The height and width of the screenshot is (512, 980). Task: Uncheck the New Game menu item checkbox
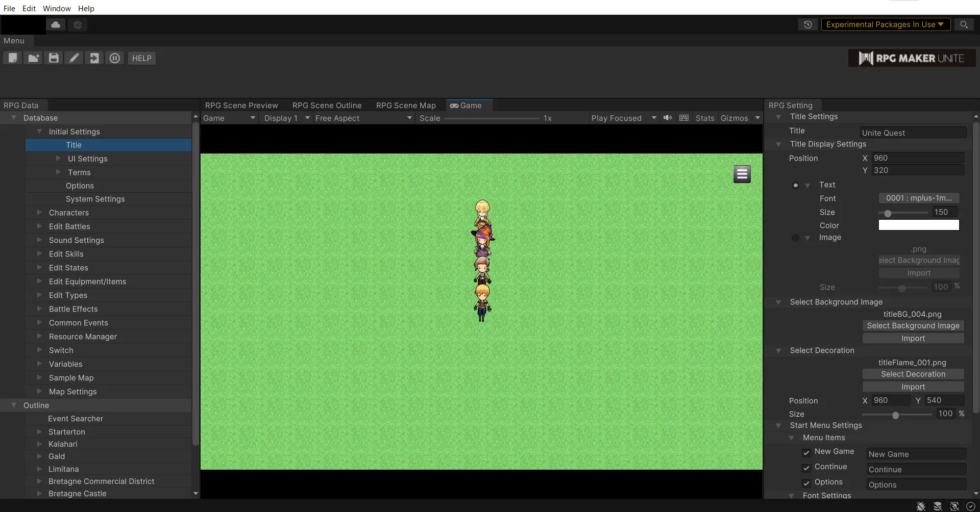pos(806,452)
